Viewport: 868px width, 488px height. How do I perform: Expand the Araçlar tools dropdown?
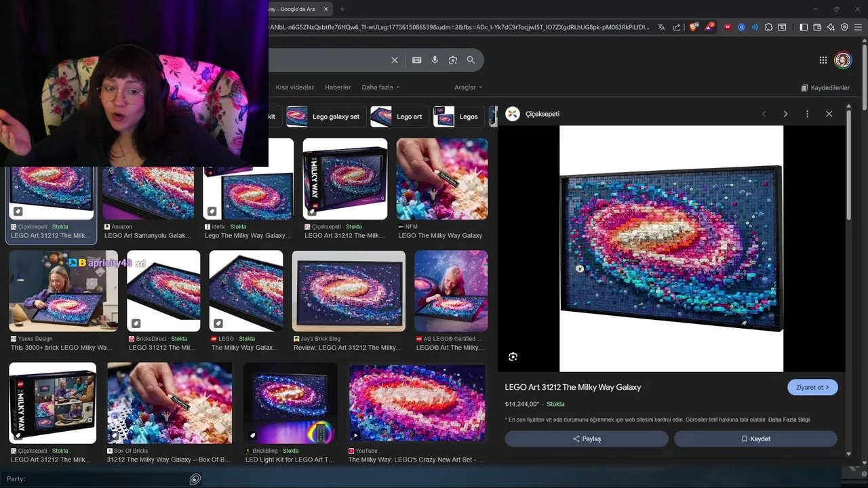tap(469, 87)
